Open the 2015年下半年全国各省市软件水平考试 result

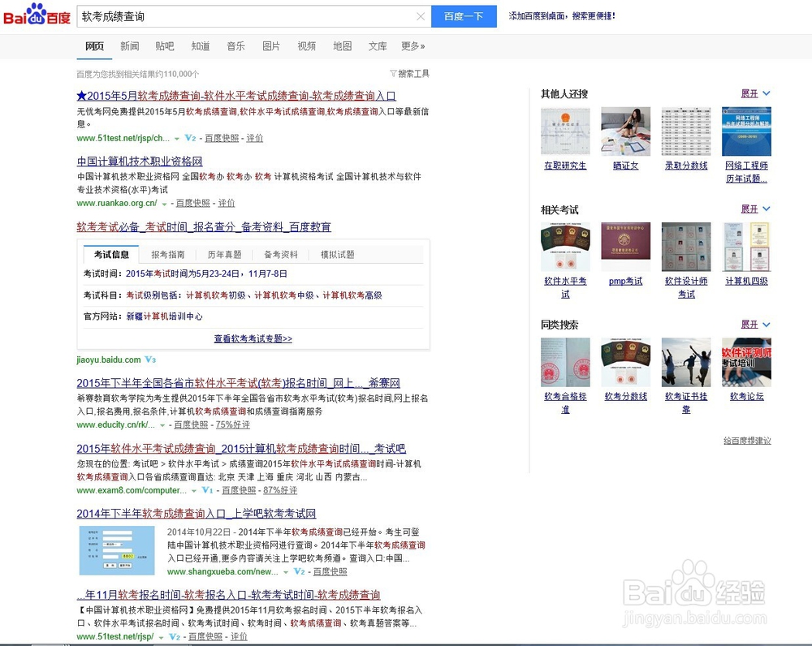(x=238, y=383)
